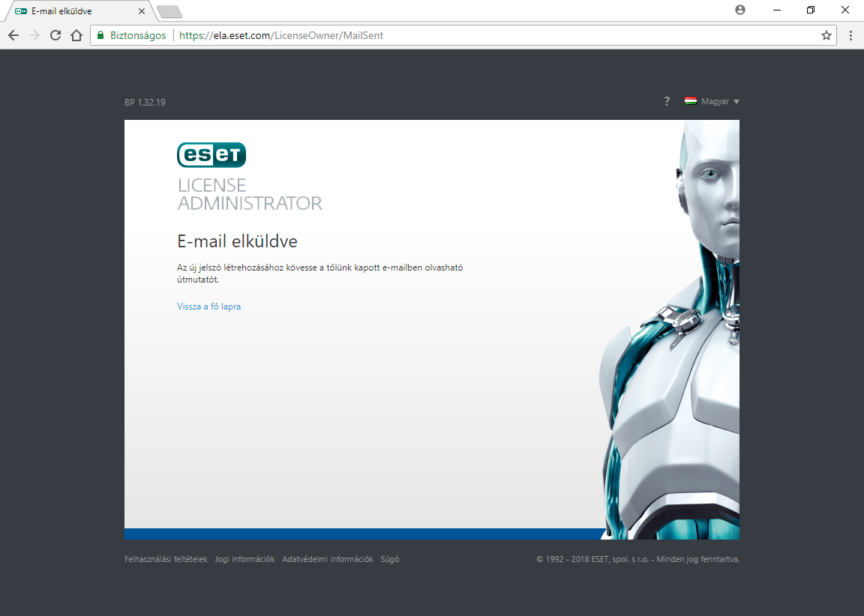Open a new browser tab
Screen dimensions: 864x616
tap(169, 11)
